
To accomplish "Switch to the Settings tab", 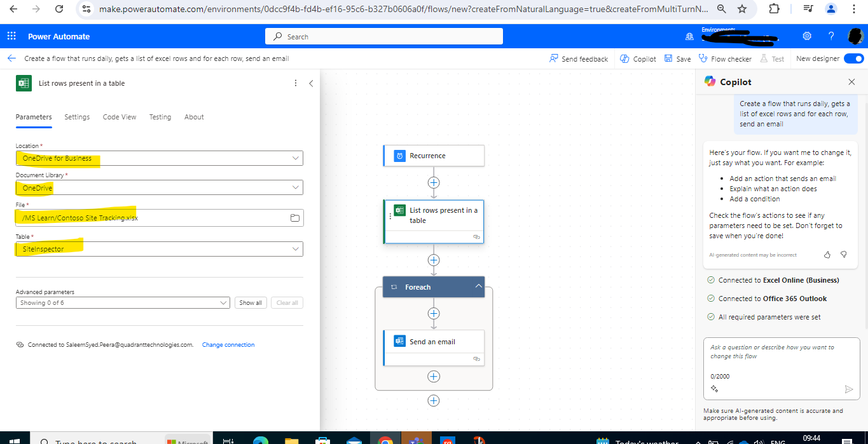I will [77, 117].
